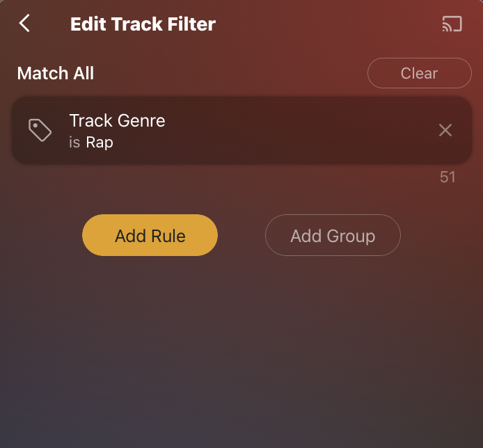483x448 pixels.
Task: Click the word "Filter" in page heading
Action: 191,24
